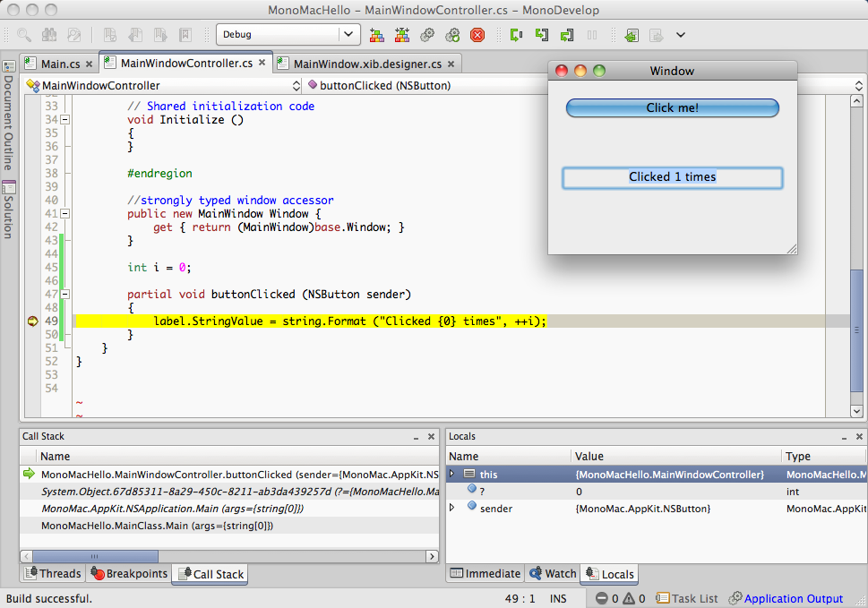The image size is (868, 608).
Task: Click the magnifying glass Find icon in toolbar
Action: tap(24, 35)
